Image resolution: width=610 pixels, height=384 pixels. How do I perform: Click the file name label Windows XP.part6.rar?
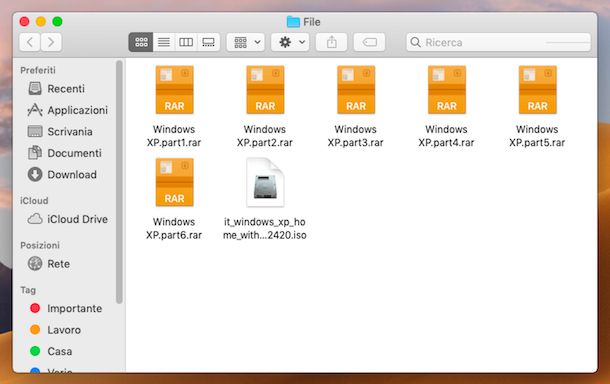tap(174, 228)
